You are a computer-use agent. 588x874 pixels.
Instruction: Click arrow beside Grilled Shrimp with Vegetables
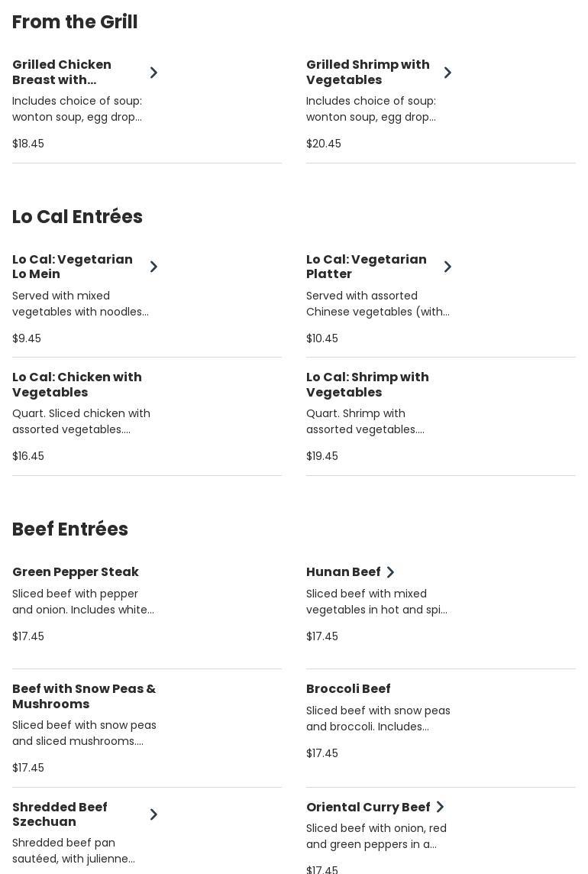coord(447,73)
